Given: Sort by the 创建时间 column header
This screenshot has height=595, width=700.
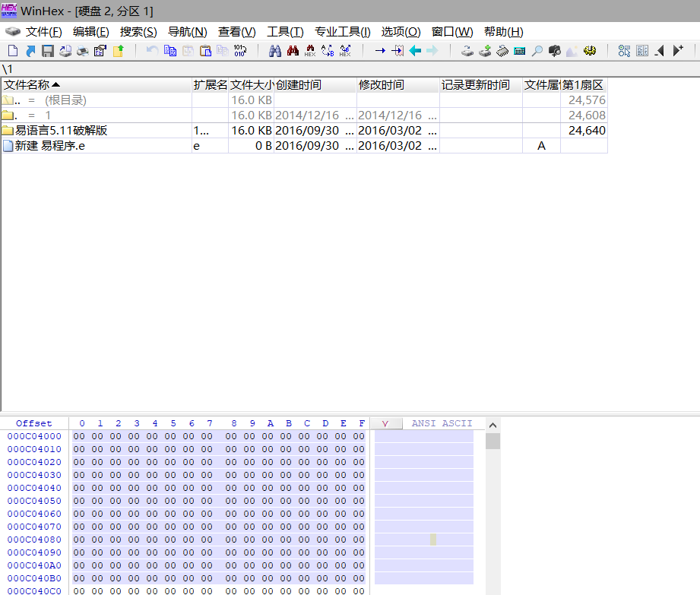Looking at the screenshot, I should pyautogui.click(x=315, y=85).
